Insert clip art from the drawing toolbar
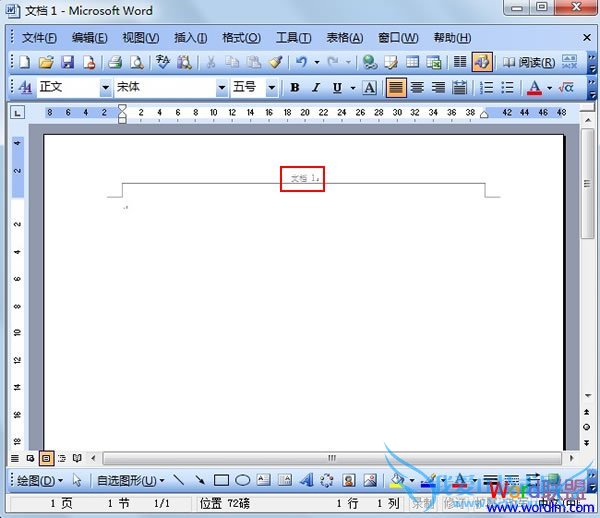600x518 pixels. (349, 480)
